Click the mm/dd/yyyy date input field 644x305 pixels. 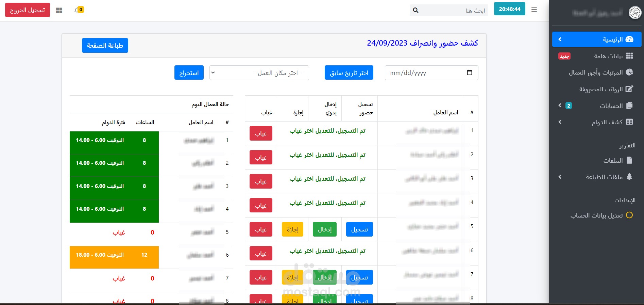tap(431, 73)
